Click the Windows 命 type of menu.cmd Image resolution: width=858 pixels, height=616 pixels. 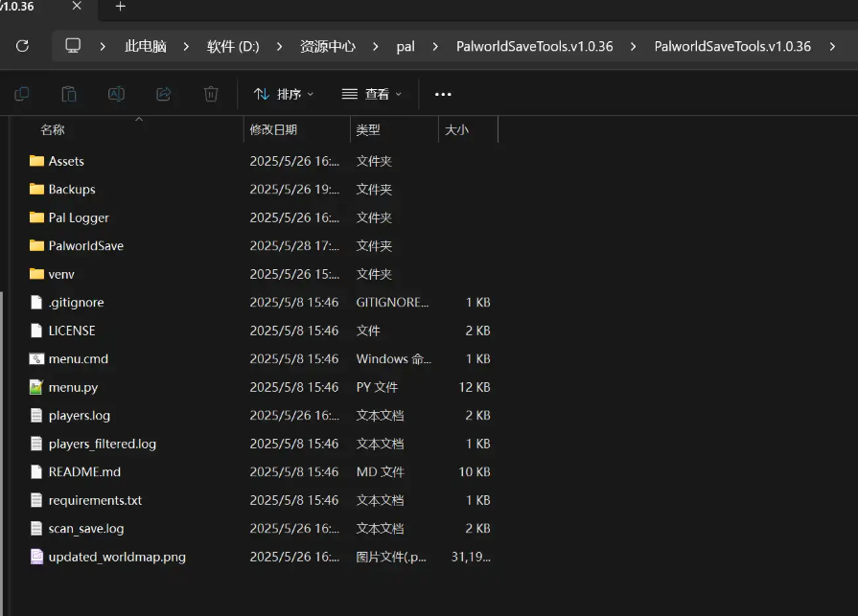coord(393,359)
